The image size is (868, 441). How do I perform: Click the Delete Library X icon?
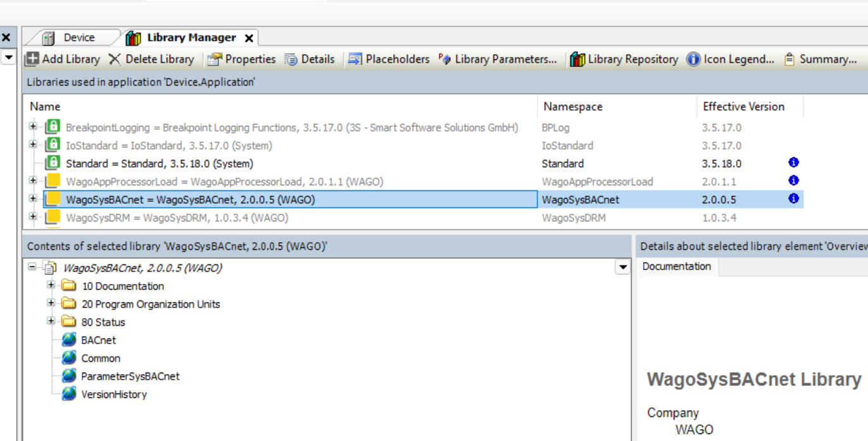click(115, 59)
